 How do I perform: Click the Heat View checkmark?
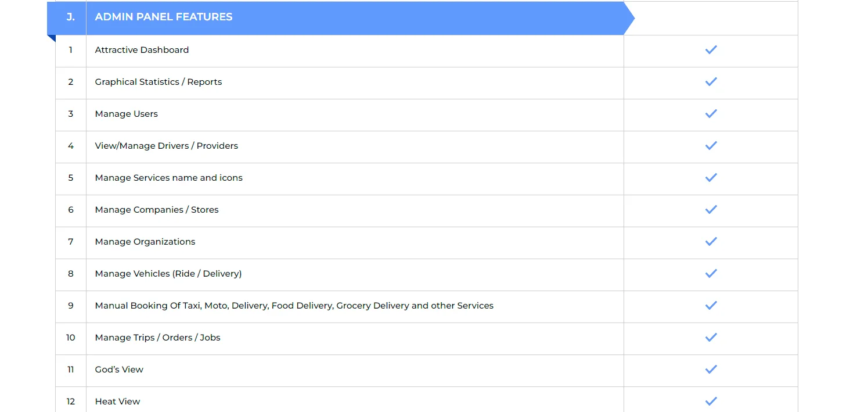click(711, 401)
